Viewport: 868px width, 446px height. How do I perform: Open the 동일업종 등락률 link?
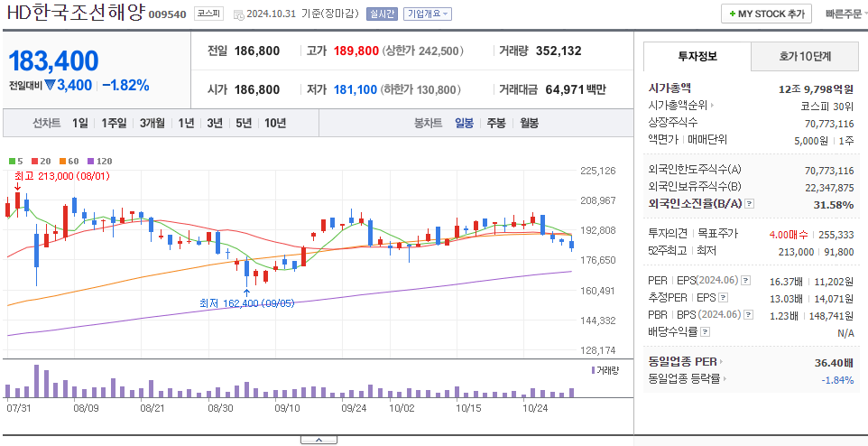pyautogui.click(x=688, y=379)
